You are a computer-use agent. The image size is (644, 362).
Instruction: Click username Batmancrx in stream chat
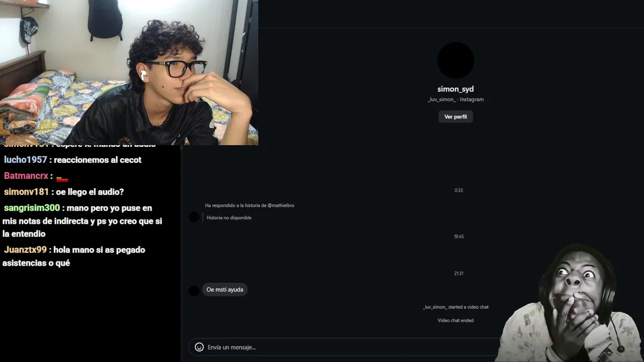click(x=26, y=176)
